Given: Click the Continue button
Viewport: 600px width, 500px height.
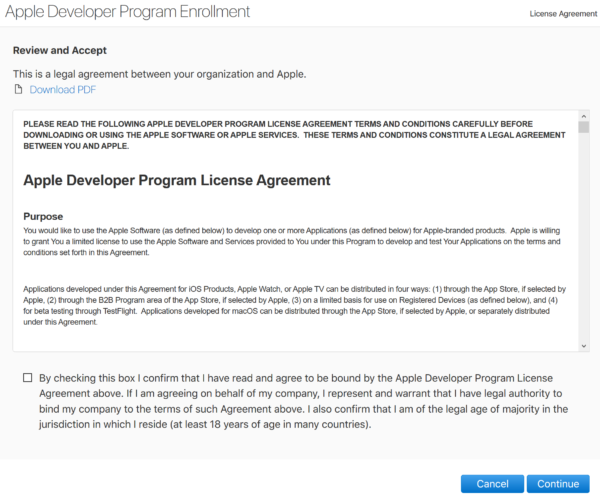Looking at the screenshot, I should point(558,484).
